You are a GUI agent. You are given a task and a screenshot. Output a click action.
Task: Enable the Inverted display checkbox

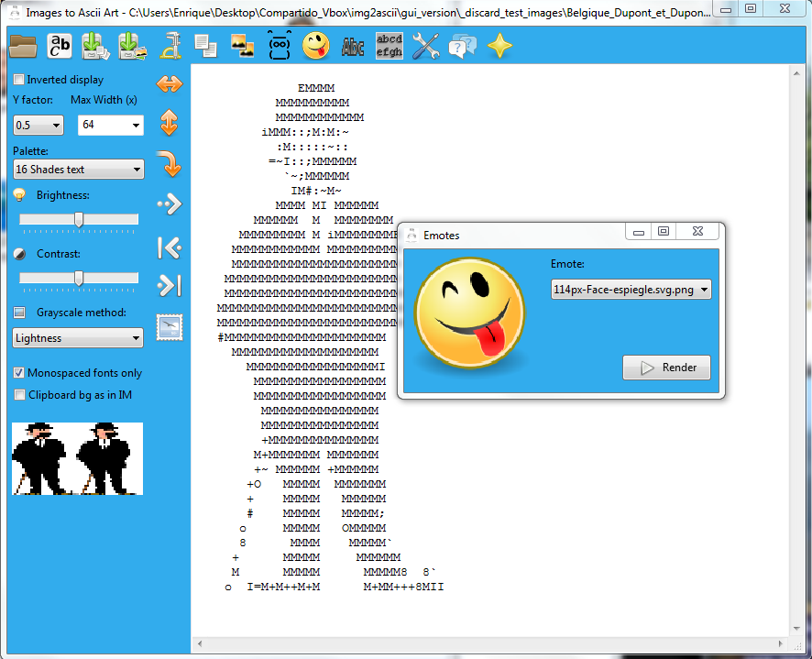tap(19, 80)
